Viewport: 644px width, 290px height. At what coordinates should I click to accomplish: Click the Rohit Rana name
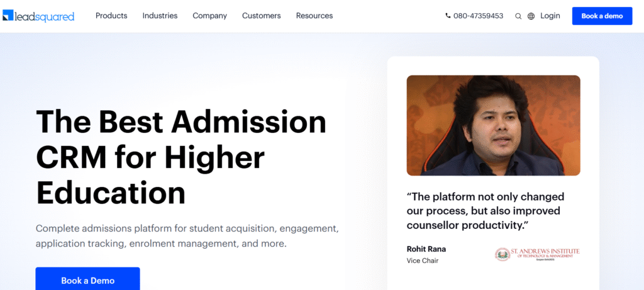point(426,248)
